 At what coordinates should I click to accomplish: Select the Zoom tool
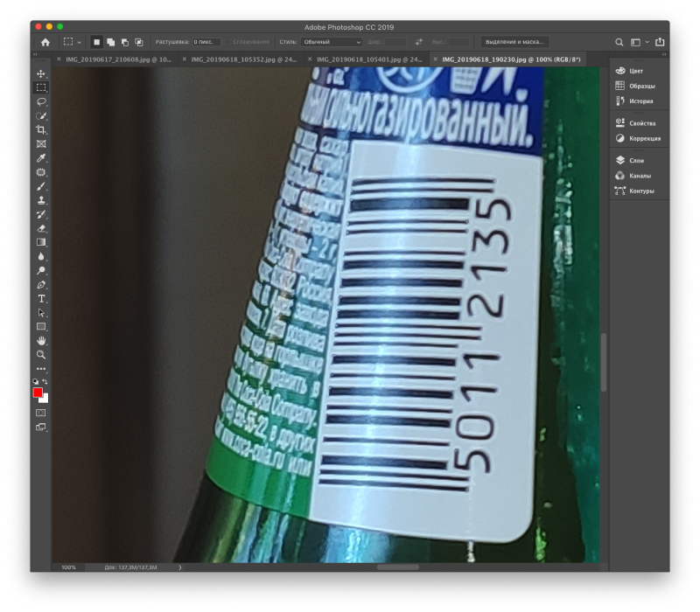[41, 355]
